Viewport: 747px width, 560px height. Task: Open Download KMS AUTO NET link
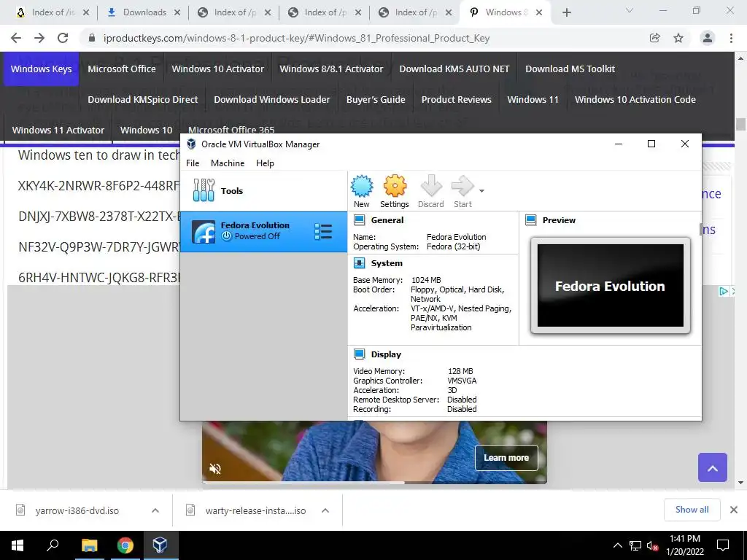coord(454,69)
